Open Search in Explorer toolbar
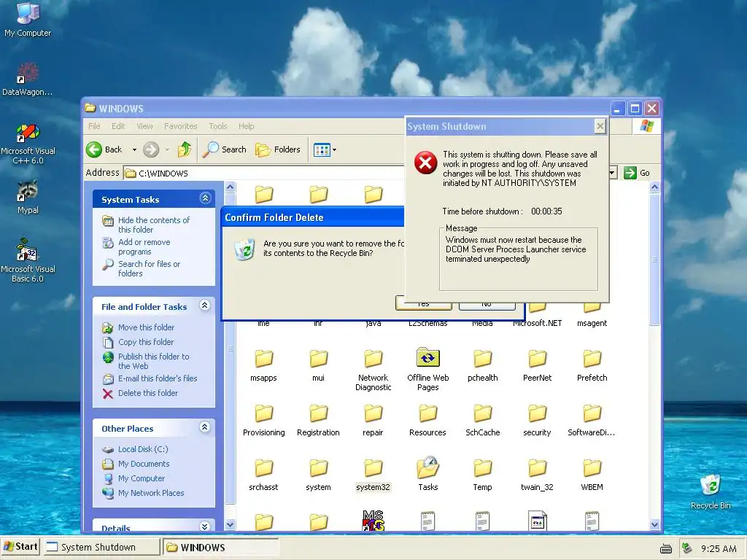The width and height of the screenshot is (747, 560). tap(225, 149)
